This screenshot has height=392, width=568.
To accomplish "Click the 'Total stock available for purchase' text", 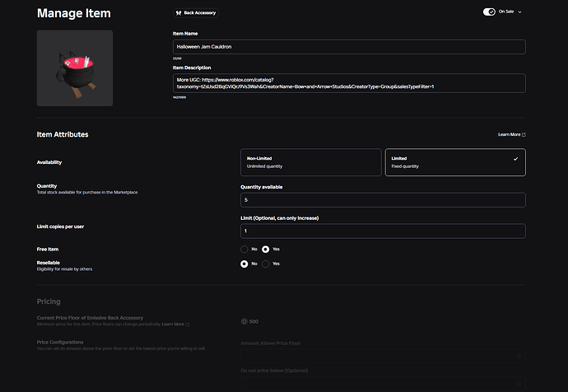I will (x=87, y=193).
